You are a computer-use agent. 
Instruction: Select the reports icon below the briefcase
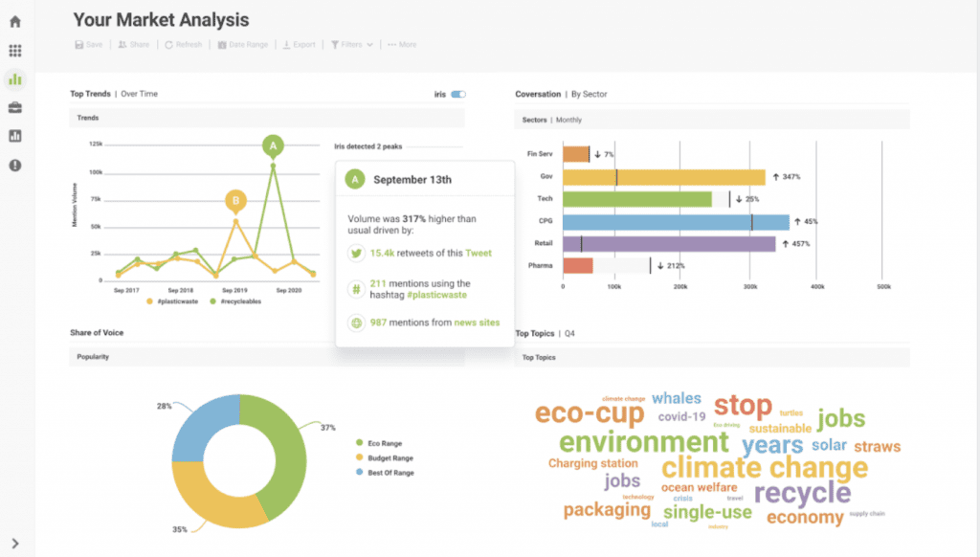pyautogui.click(x=15, y=136)
